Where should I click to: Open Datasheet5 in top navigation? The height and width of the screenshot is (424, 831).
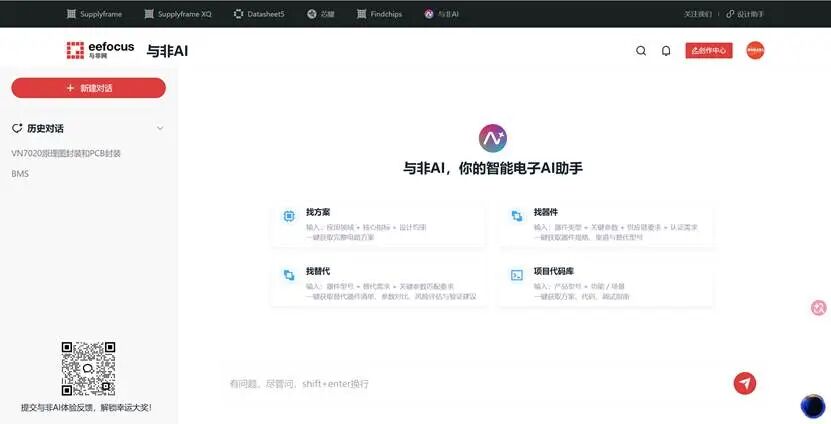pyautogui.click(x=259, y=14)
